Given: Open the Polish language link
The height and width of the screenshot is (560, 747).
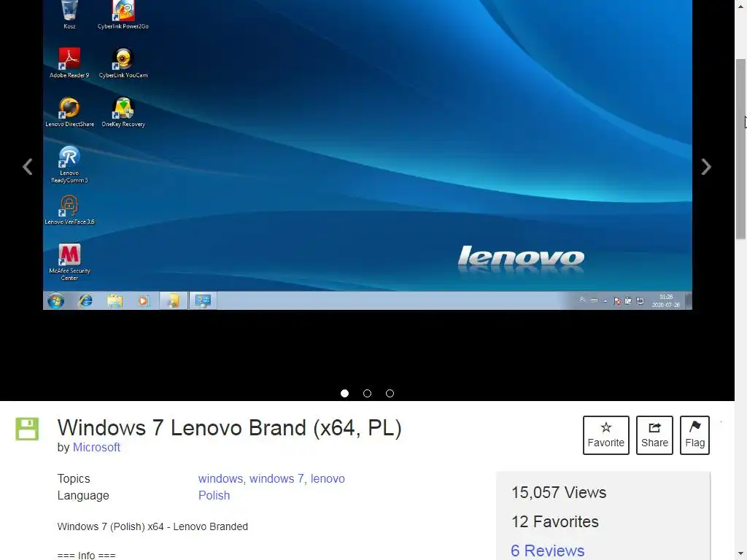Looking at the screenshot, I should point(214,496).
